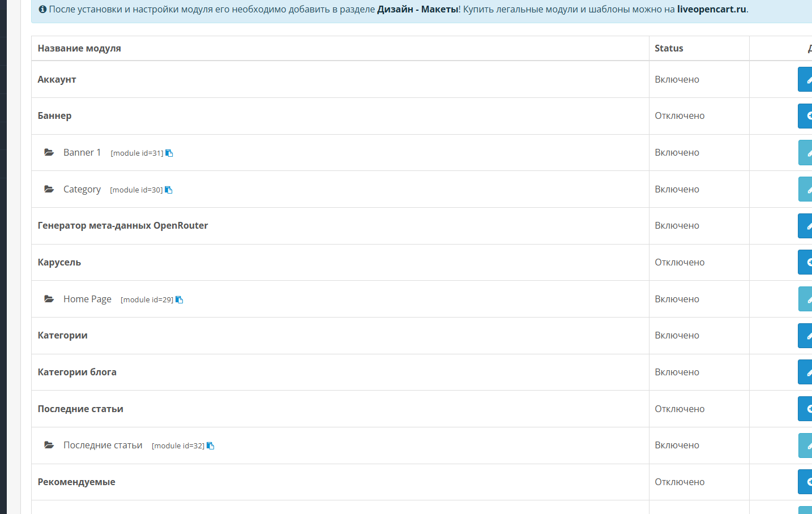Click the Название модуля column header
This screenshot has height=514, width=812.
[79, 48]
